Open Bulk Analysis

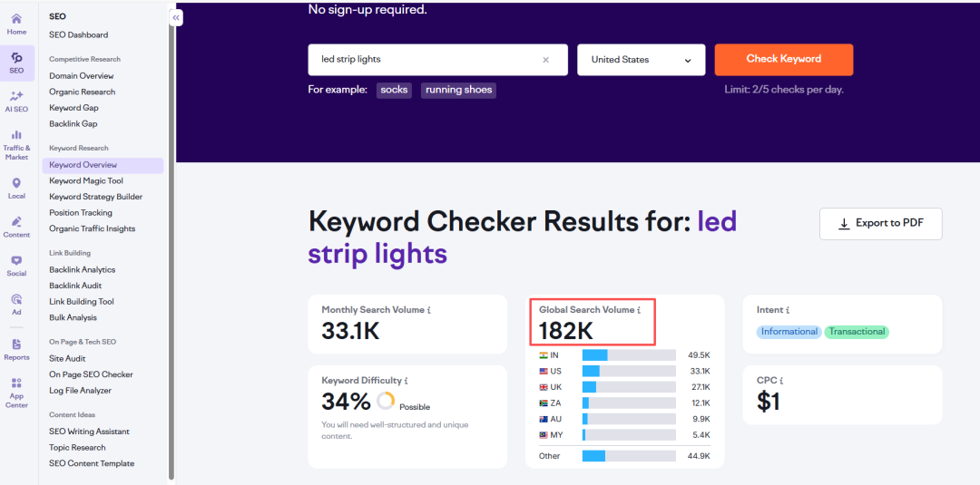pyautogui.click(x=73, y=317)
